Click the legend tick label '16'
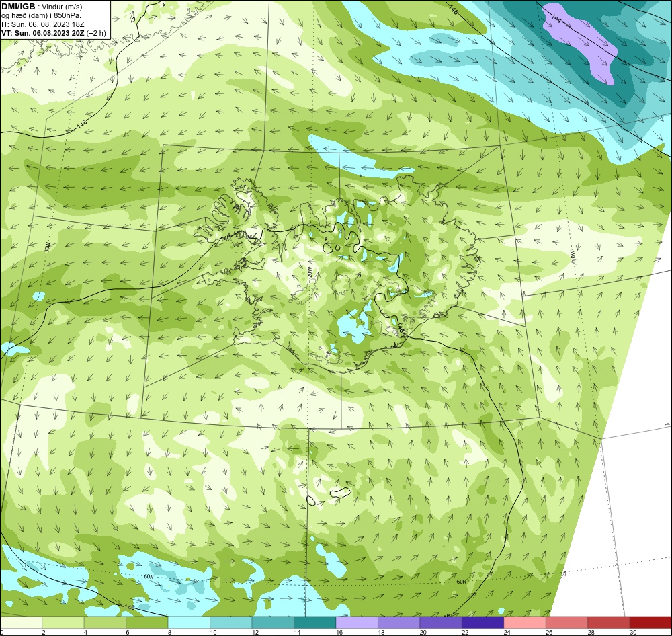This screenshot has height=636, width=672. click(x=339, y=632)
